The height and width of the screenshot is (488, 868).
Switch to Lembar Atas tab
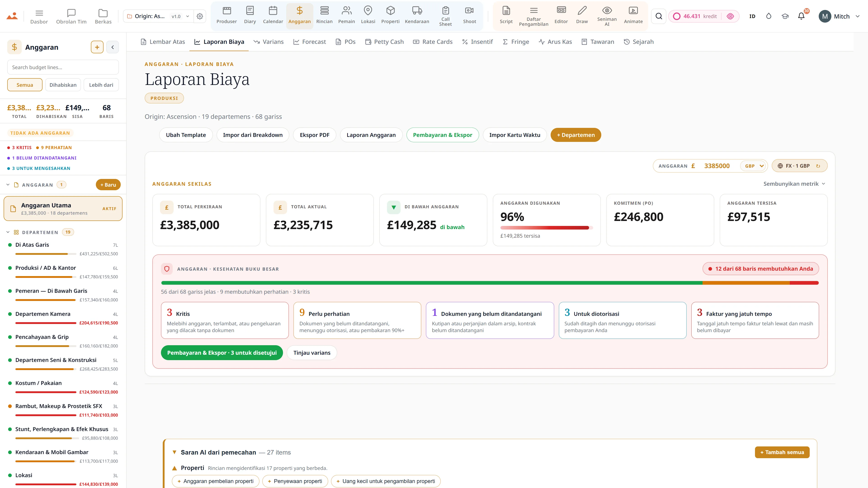point(163,42)
